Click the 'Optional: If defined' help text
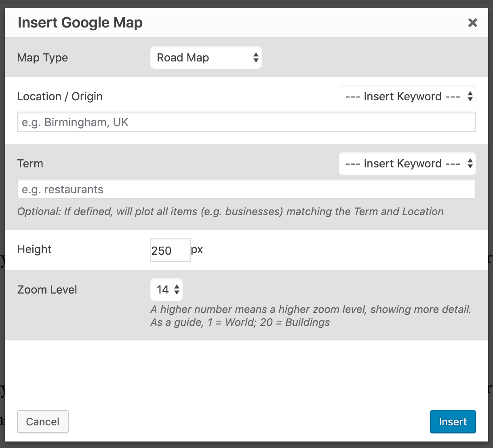493x448 pixels. (230, 211)
